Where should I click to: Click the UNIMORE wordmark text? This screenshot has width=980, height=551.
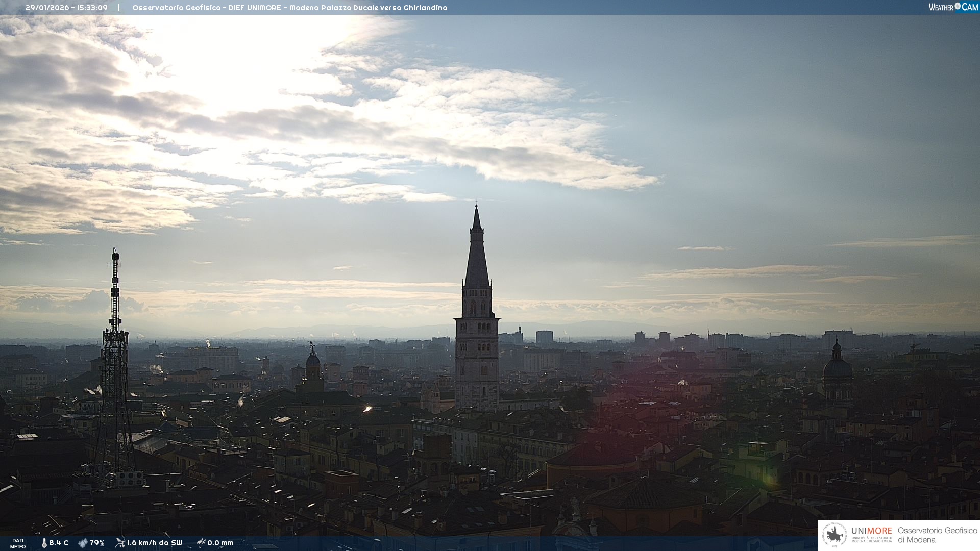(x=871, y=531)
